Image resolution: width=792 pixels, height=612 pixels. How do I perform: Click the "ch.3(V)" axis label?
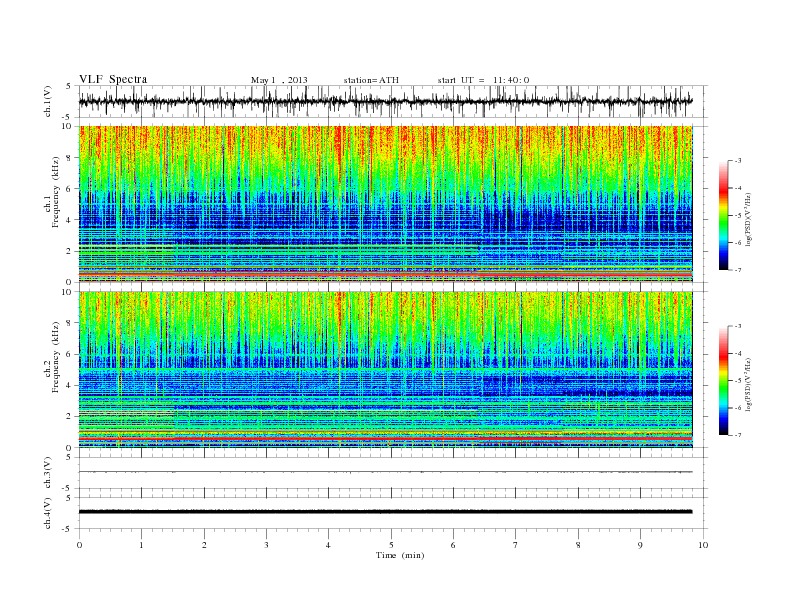pyautogui.click(x=48, y=473)
